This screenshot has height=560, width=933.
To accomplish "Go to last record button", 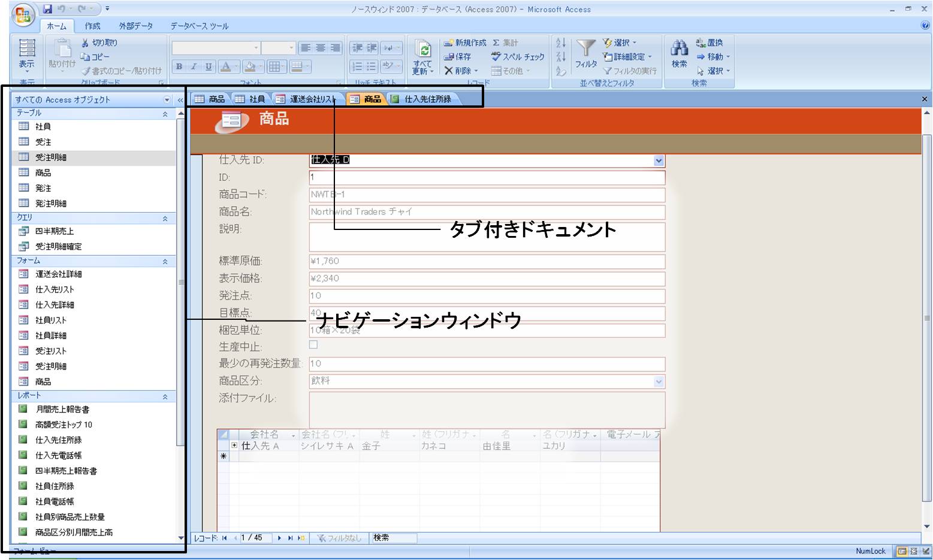I will (x=290, y=538).
